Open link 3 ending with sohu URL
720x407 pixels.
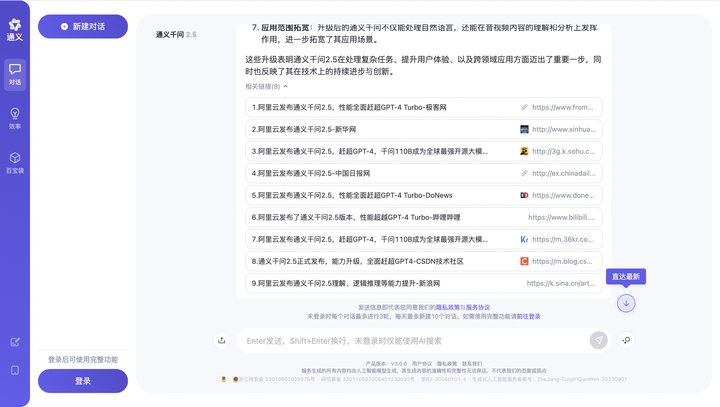(x=423, y=151)
